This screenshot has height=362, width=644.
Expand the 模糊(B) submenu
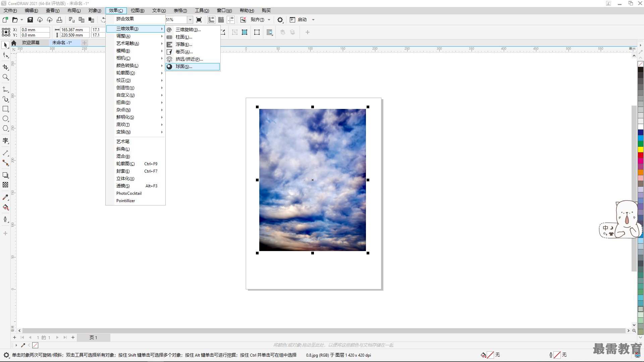point(136,51)
